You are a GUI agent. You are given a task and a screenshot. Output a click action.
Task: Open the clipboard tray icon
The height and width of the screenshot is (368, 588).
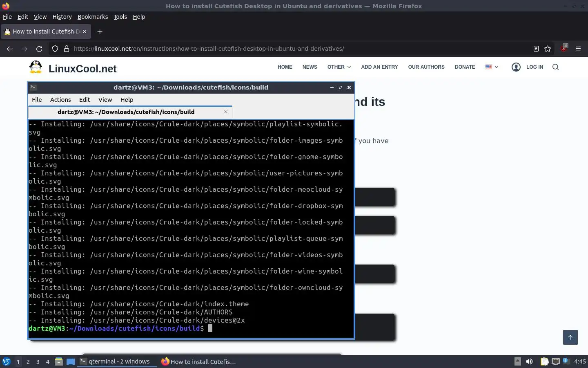[544, 361]
